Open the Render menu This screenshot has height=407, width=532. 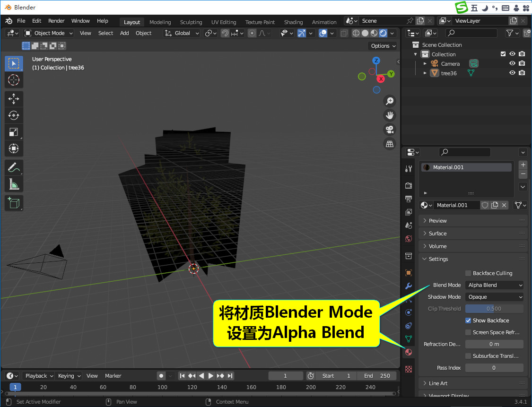(x=56, y=21)
